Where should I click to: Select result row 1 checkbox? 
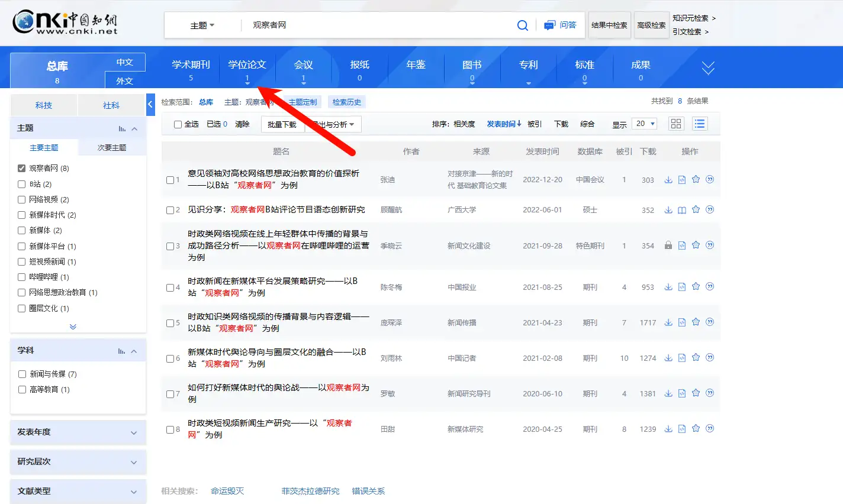tap(170, 180)
